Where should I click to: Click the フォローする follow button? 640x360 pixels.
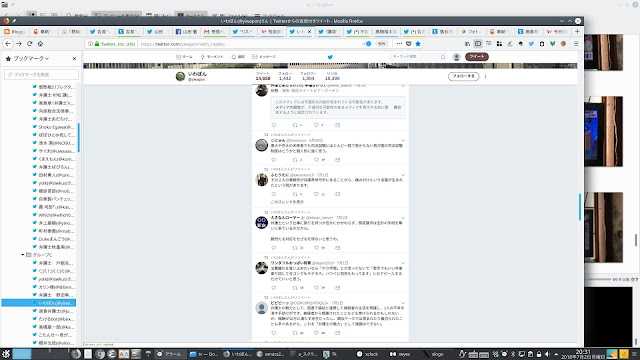coord(463,76)
